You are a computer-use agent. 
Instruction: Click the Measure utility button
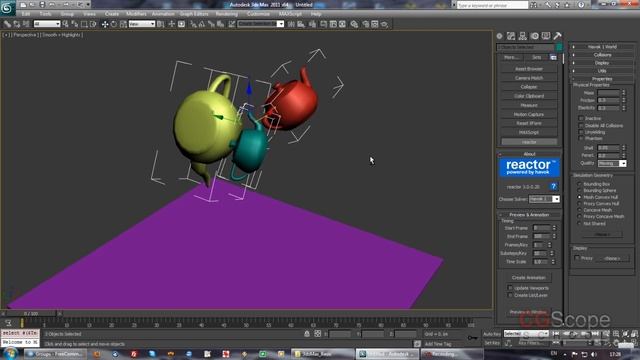coord(529,105)
